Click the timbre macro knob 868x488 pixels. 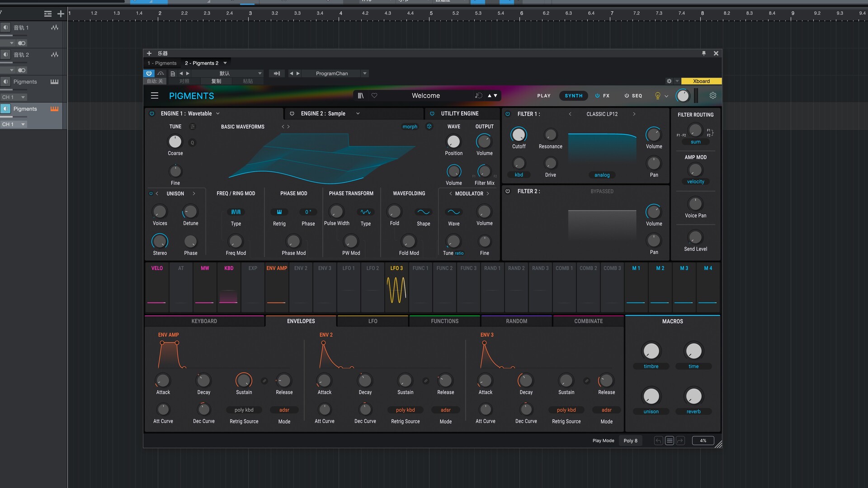(651, 351)
